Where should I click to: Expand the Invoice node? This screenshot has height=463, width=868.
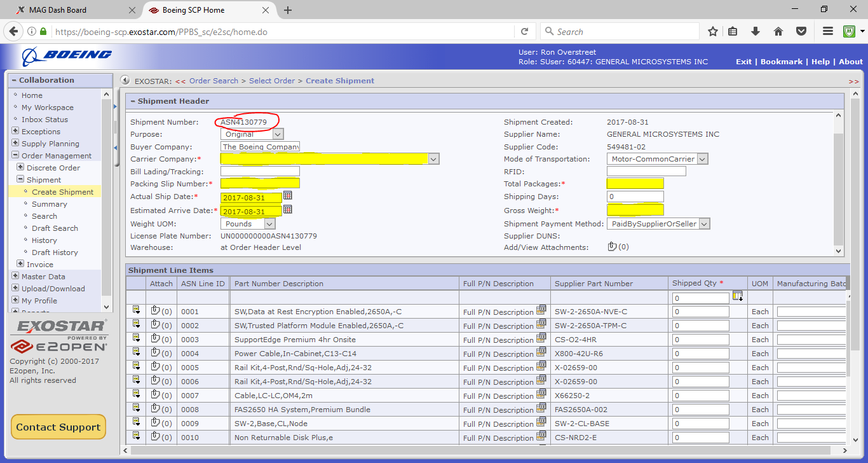coord(20,264)
